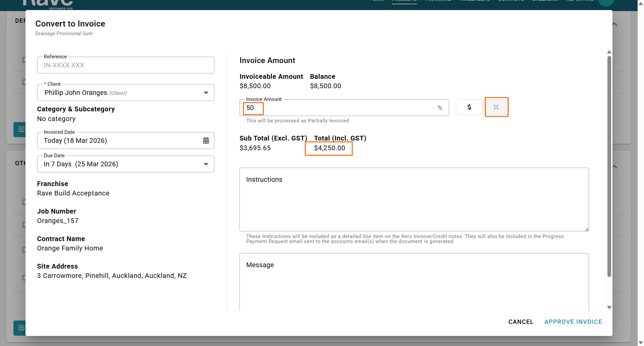The width and height of the screenshot is (644, 346).
Task: Expand the Client dropdown arrow
Action: click(x=206, y=93)
